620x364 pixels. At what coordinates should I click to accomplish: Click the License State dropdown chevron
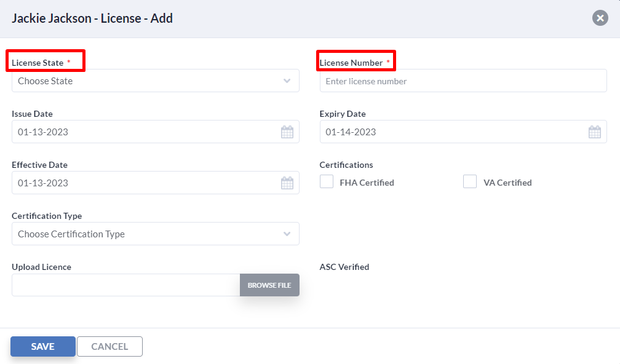pos(287,81)
